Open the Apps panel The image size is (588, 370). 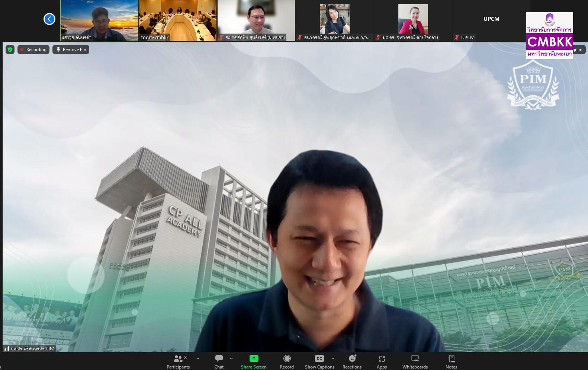(x=382, y=361)
